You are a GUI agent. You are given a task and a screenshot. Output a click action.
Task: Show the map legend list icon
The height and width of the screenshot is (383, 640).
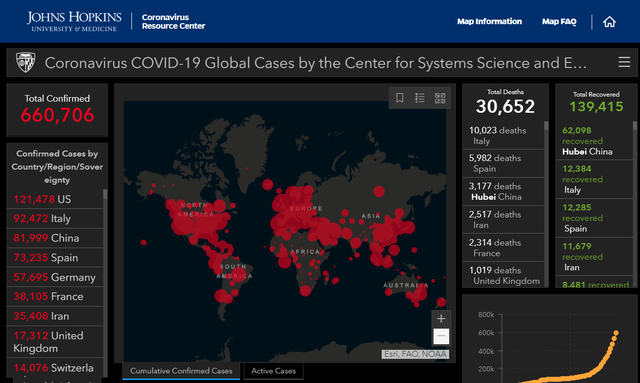[x=420, y=98]
